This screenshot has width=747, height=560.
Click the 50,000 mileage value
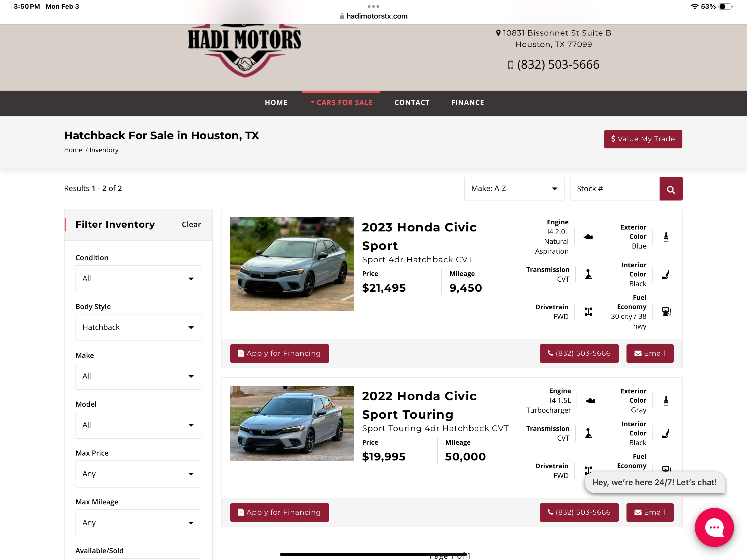pos(465,457)
